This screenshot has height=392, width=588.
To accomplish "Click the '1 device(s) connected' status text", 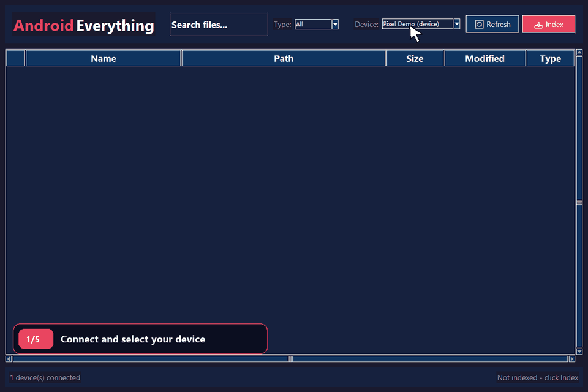I will (45, 378).
